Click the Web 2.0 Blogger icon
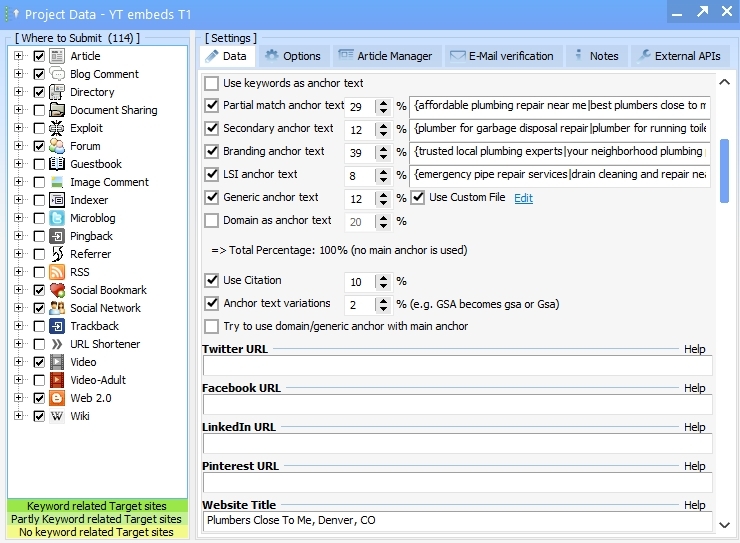 point(57,398)
